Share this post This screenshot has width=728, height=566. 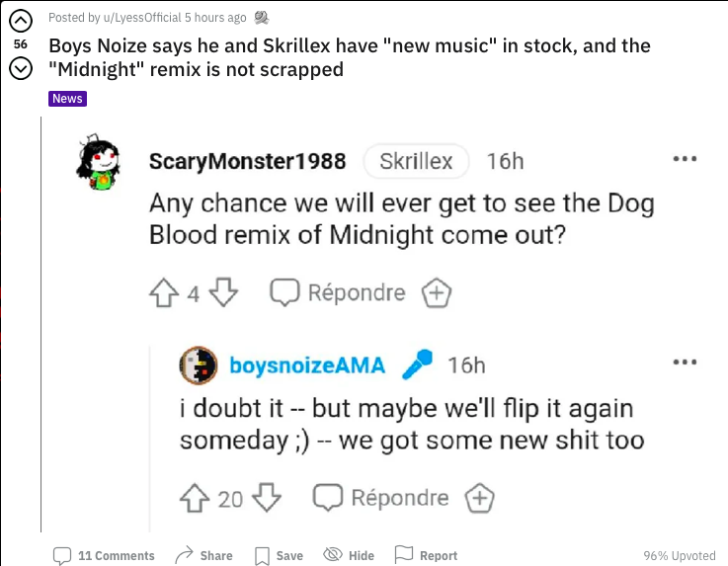203,555
